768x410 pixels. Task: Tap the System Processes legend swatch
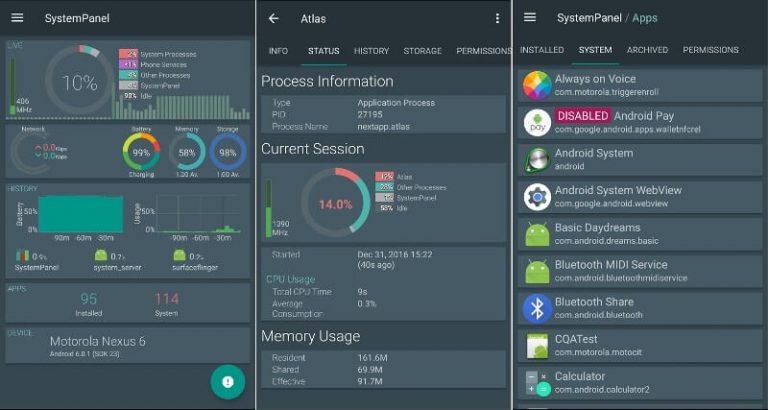pos(128,54)
